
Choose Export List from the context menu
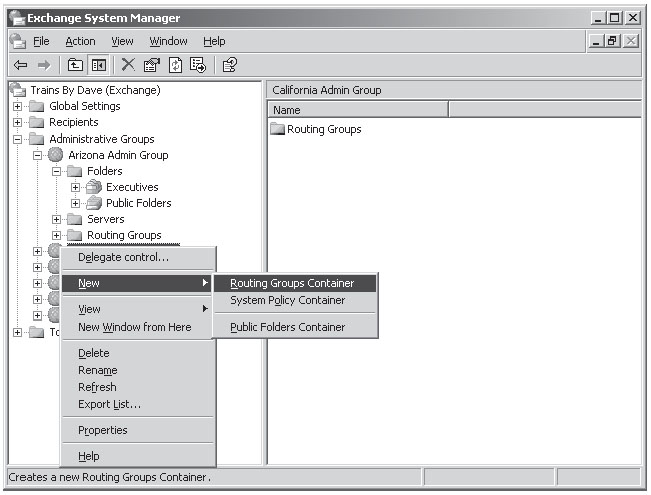138,404
